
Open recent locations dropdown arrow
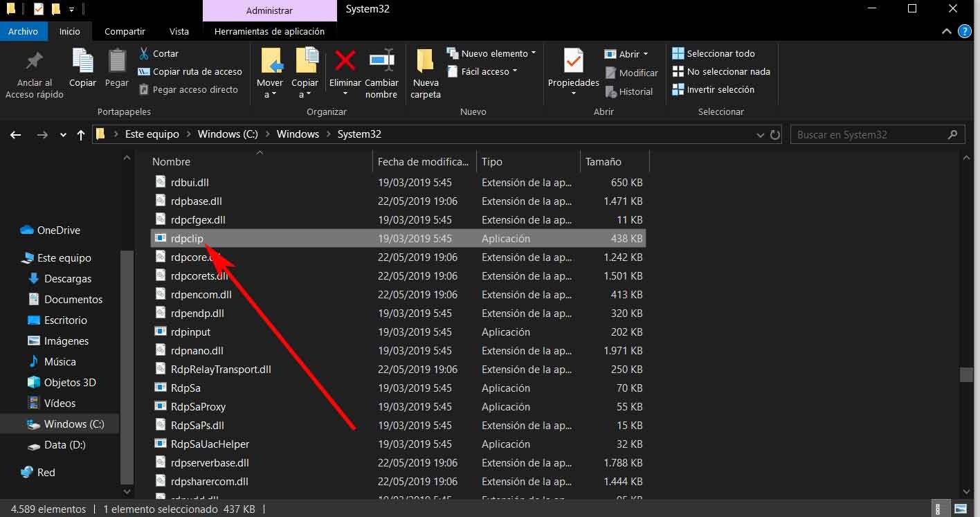point(64,136)
